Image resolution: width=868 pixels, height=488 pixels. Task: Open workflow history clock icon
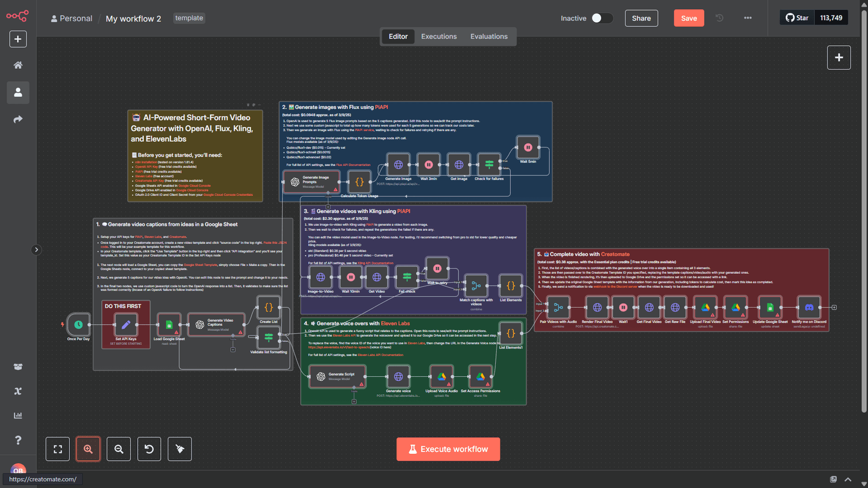point(719,18)
